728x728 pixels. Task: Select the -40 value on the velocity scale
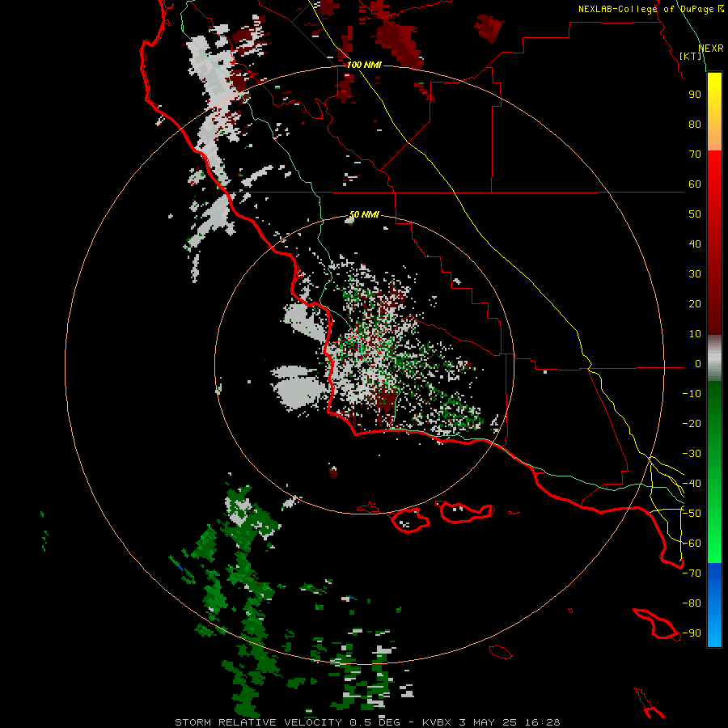[x=692, y=484]
